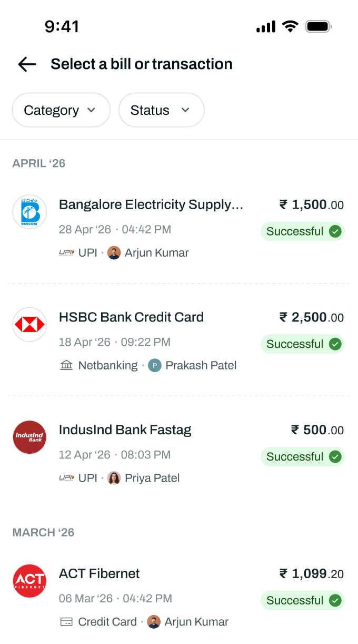Open the Category filter dropdown

(61, 110)
